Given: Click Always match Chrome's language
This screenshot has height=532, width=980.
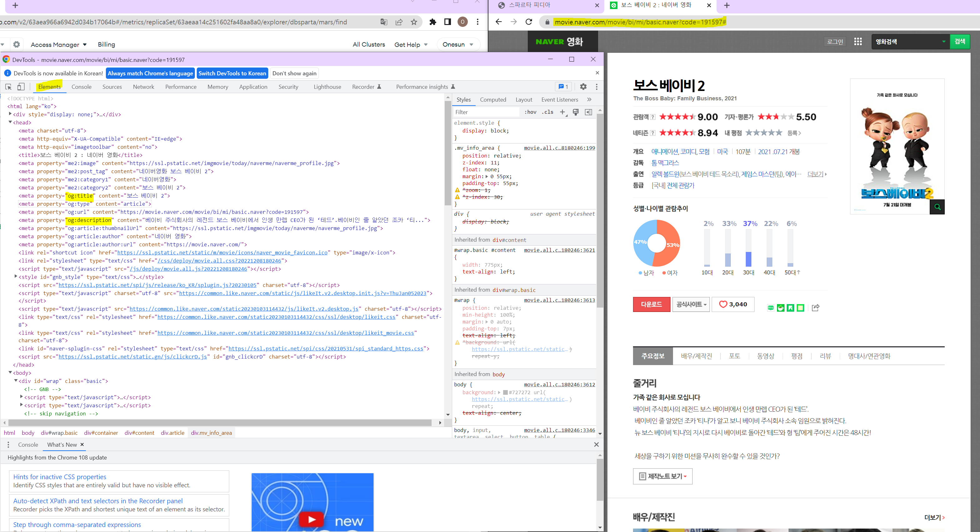Looking at the screenshot, I should click(x=150, y=73).
